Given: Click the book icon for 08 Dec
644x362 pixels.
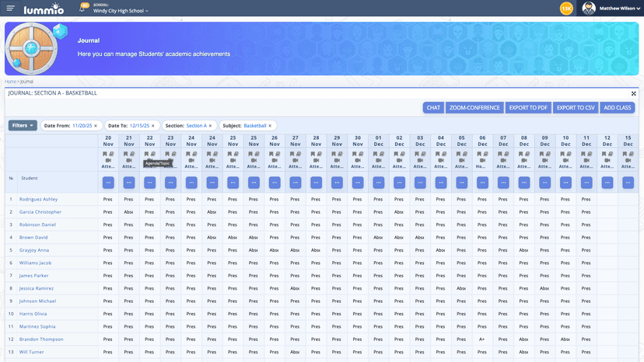Looking at the screenshot, I should (x=527, y=154).
